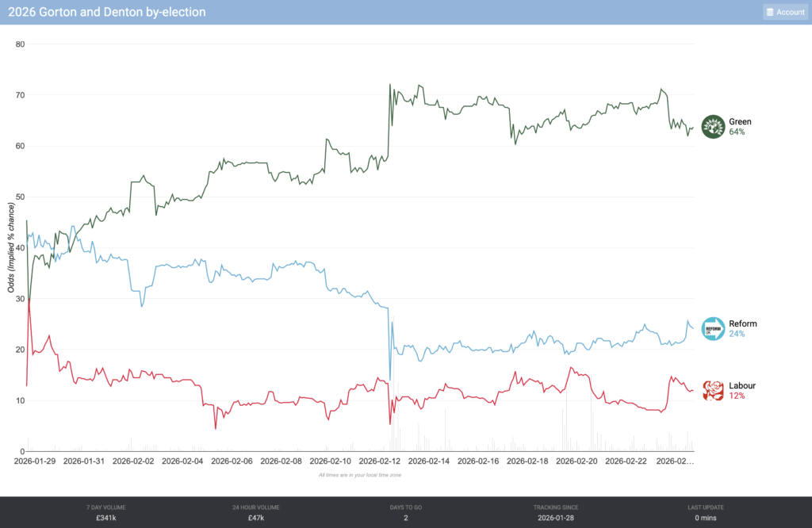Click the Labour rose logo icon
This screenshot has width=812, height=528.
tap(714, 391)
